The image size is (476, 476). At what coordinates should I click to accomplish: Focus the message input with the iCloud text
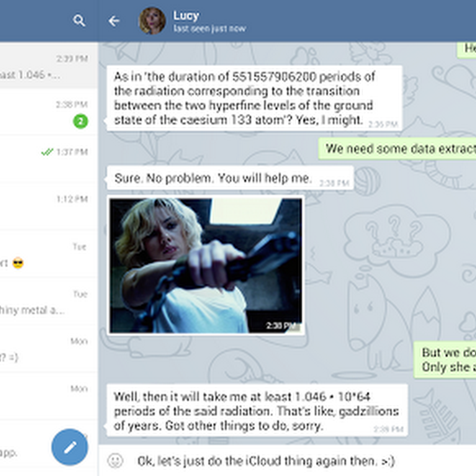(x=266, y=461)
